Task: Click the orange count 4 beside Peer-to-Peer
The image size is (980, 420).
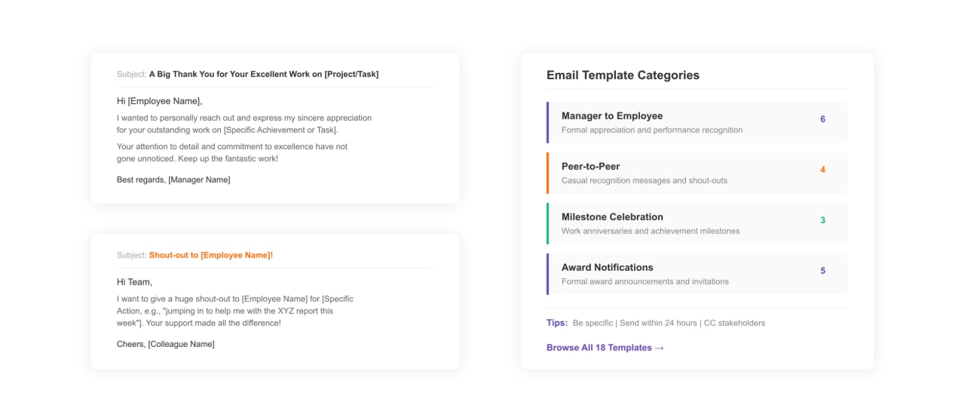Action: [822, 170]
